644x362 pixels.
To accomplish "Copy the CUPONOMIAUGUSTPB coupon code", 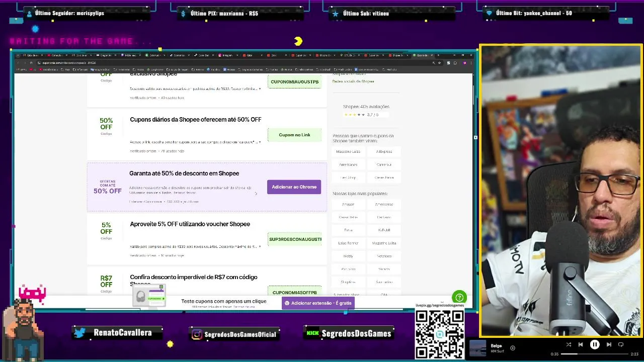I will click(294, 81).
